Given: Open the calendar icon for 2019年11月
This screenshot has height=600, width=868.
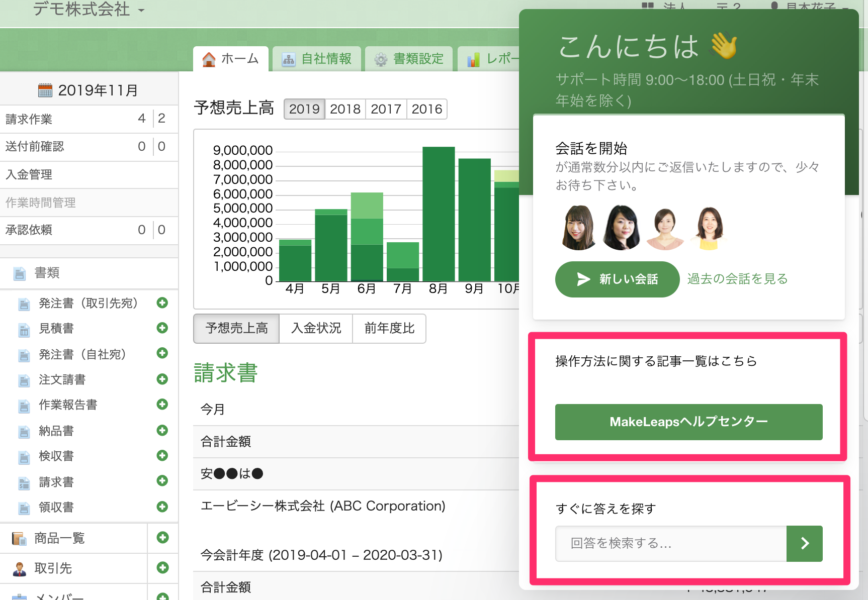Looking at the screenshot, I should (45, 90).
